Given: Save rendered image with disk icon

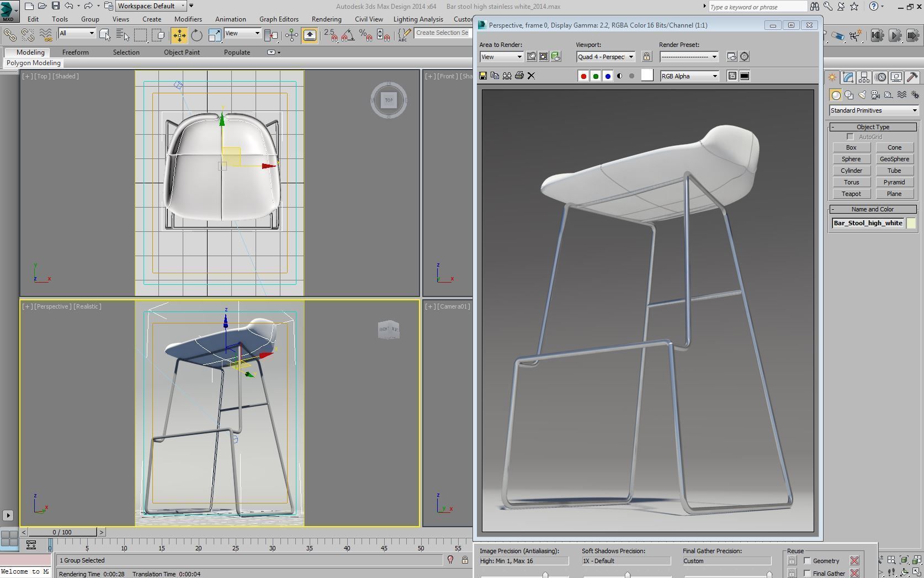Looking at the screenshot, I should [483, 76].
